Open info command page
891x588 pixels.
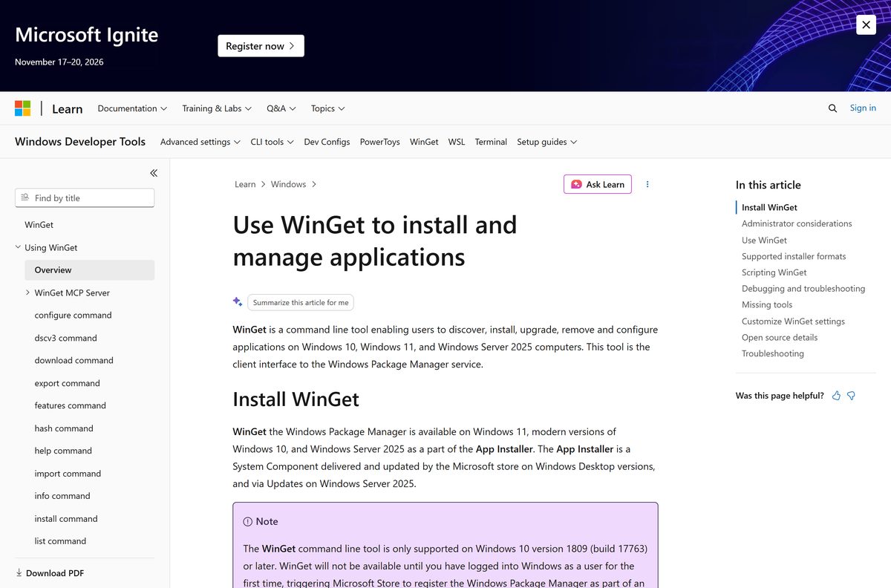(x=62, y=496)
